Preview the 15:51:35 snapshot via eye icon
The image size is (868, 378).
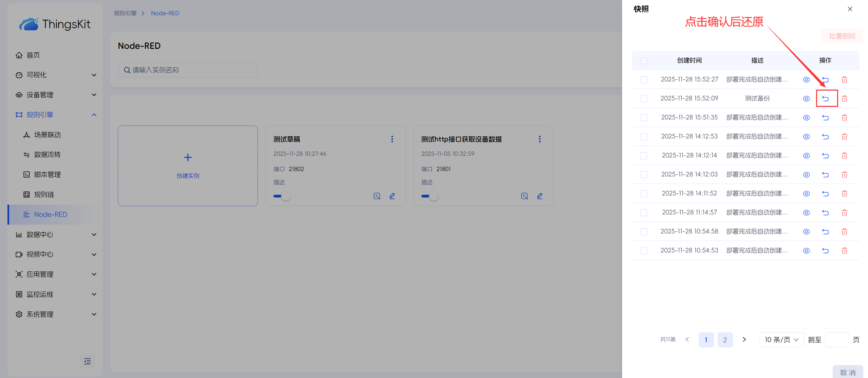coord(806,118)
